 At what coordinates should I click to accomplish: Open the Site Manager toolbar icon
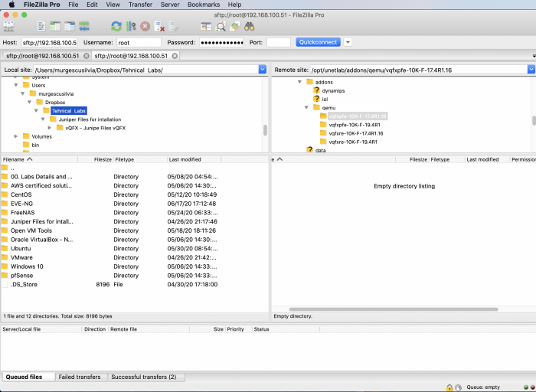pyautogui.click(x=8, y=26)
